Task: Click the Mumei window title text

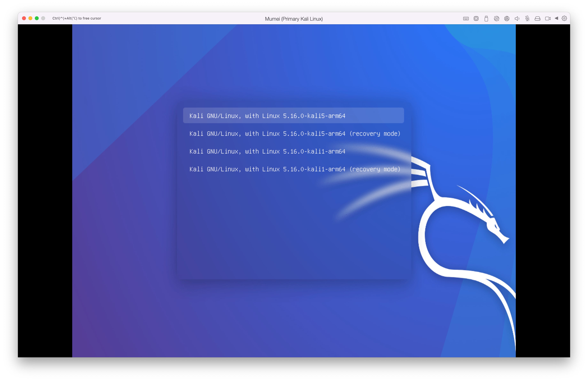Action: [x=294, y=19]
